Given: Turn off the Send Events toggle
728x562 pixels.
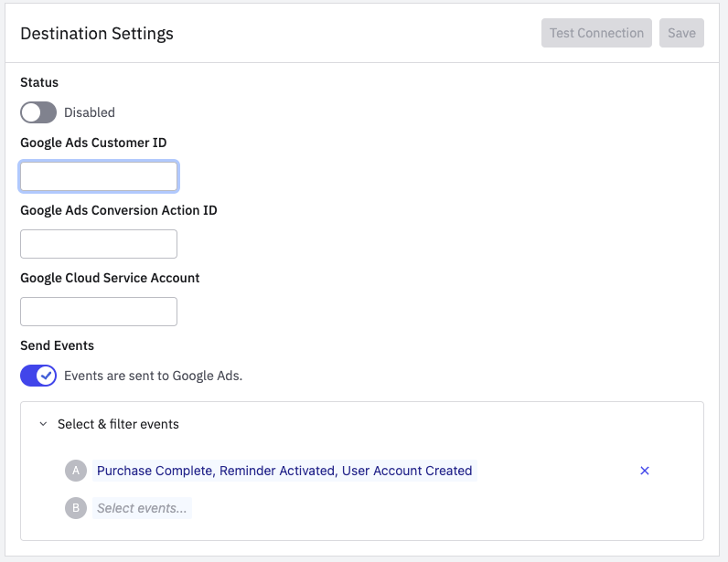Looking at the screenshot, I should point(38,376).
